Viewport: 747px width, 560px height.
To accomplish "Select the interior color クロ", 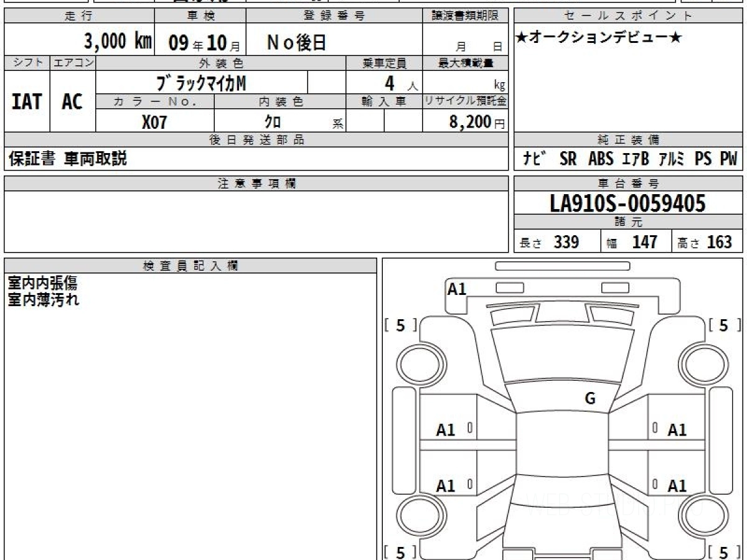I will pyautogui.click(x=273, y=121).
